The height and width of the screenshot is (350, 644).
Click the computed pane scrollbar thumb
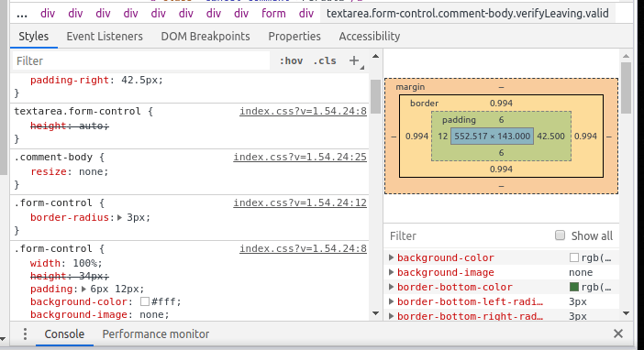(x=626, y=88)
